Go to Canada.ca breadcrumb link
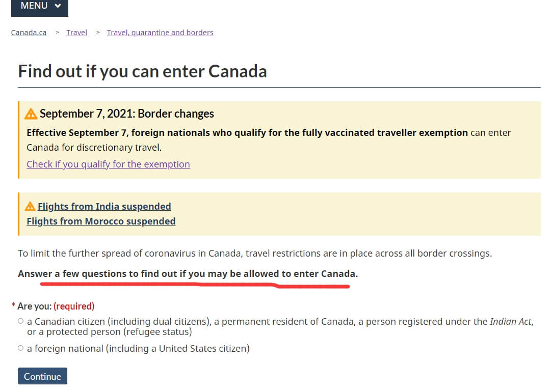550x392 pixels. (29, 33)
